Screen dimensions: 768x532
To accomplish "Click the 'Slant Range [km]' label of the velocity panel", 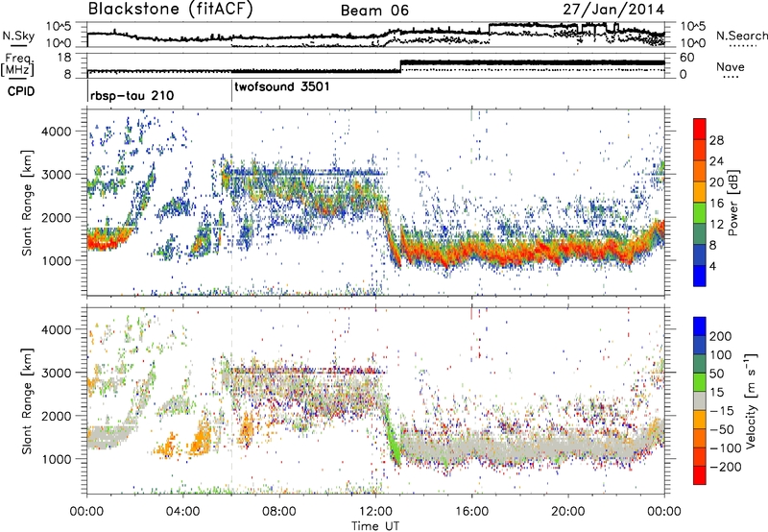I will [27, 400].
